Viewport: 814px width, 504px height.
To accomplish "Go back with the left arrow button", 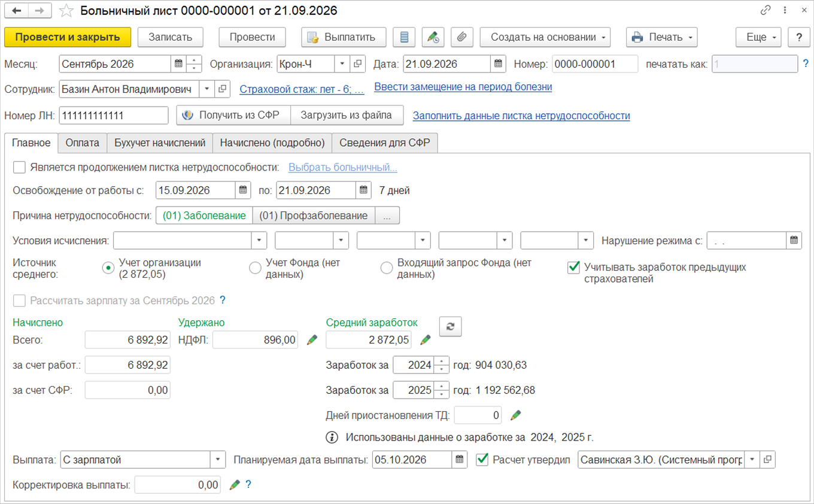I will point(16,11).
